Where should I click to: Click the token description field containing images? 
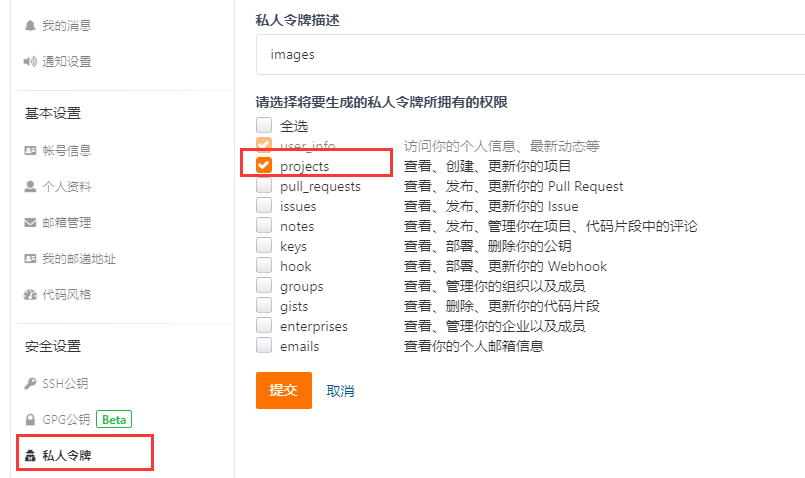[x=530, y=54]
